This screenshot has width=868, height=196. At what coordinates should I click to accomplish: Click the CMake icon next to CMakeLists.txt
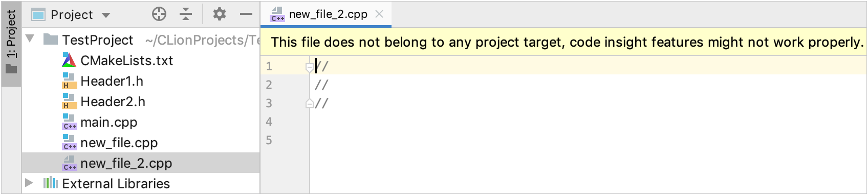(x=69, y=61)
